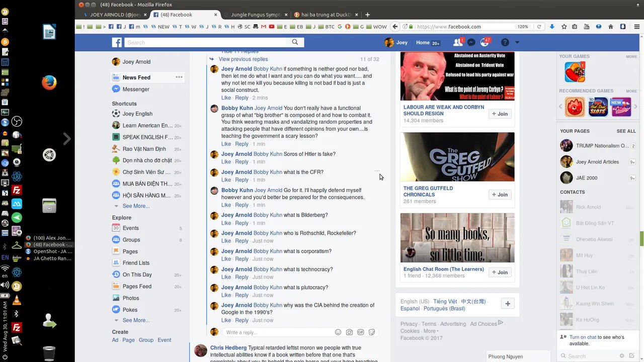
Task: Attach photo icon in reply box
Action: [349, 332]
